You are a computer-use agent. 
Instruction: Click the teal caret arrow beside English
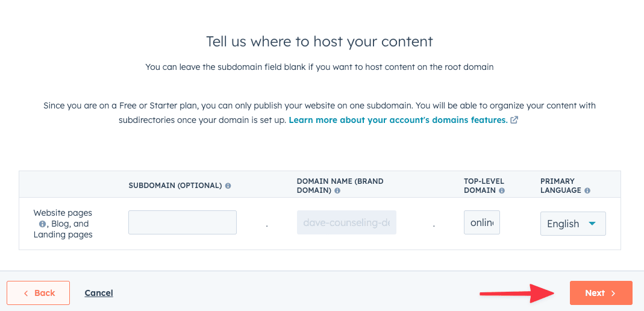592,224
